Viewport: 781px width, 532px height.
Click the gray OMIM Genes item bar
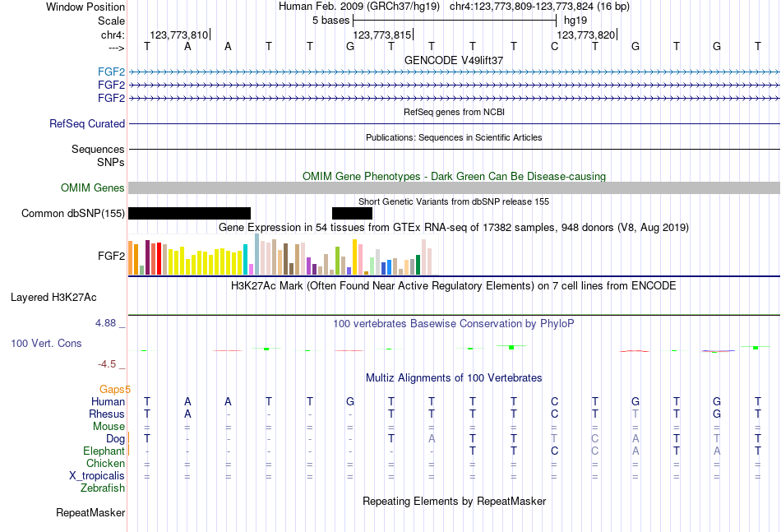454,187
